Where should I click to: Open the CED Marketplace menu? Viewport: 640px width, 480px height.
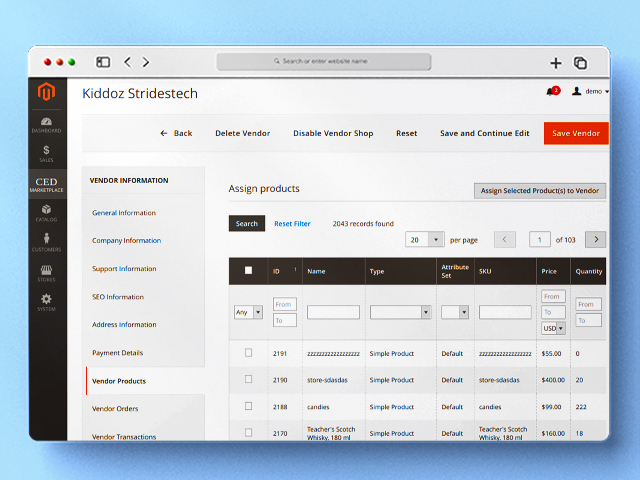click(x=46, y=184)
